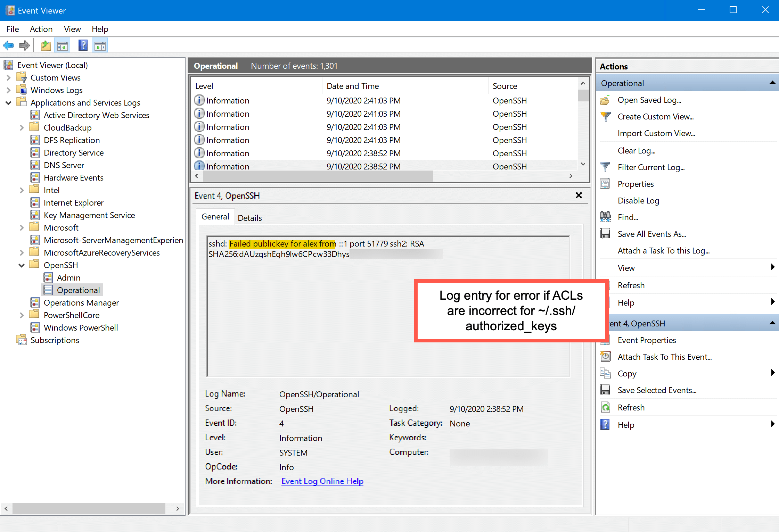Open the Export List folder icon in toolbar

point(45,45)
